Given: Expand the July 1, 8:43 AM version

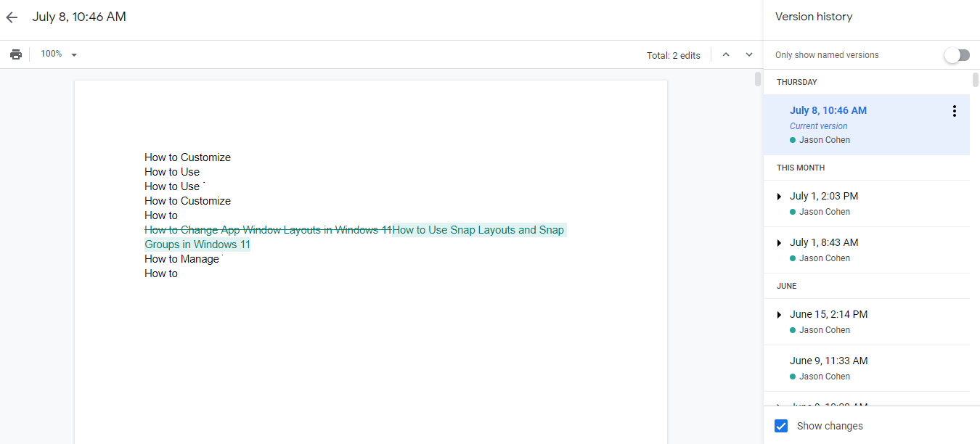Looking at the screenshot, I should point(779,243).
